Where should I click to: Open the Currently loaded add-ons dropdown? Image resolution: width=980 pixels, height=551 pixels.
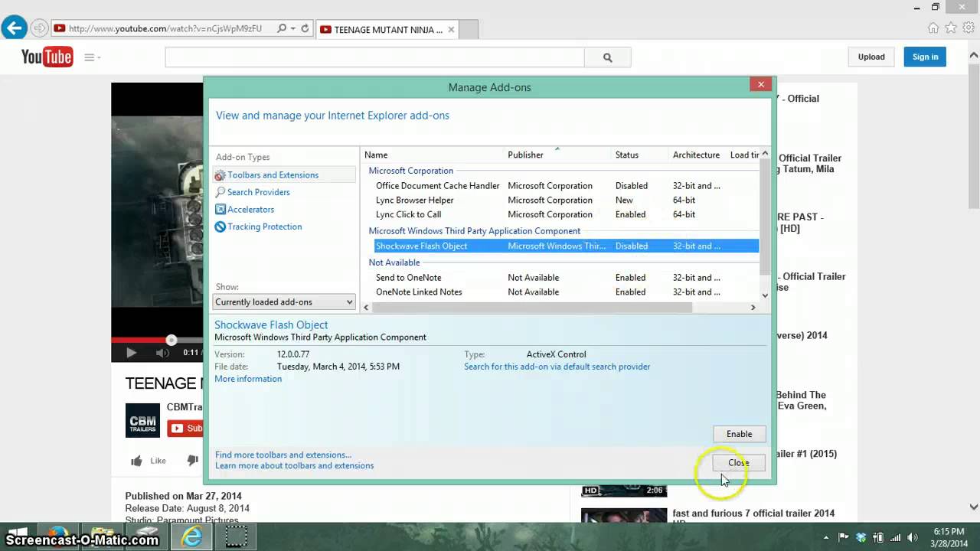284,302
